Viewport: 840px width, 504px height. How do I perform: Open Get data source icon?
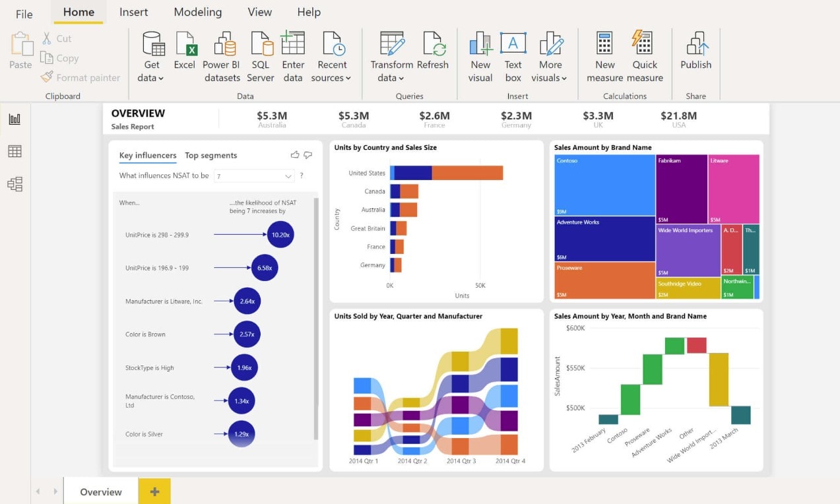[153, 44]
